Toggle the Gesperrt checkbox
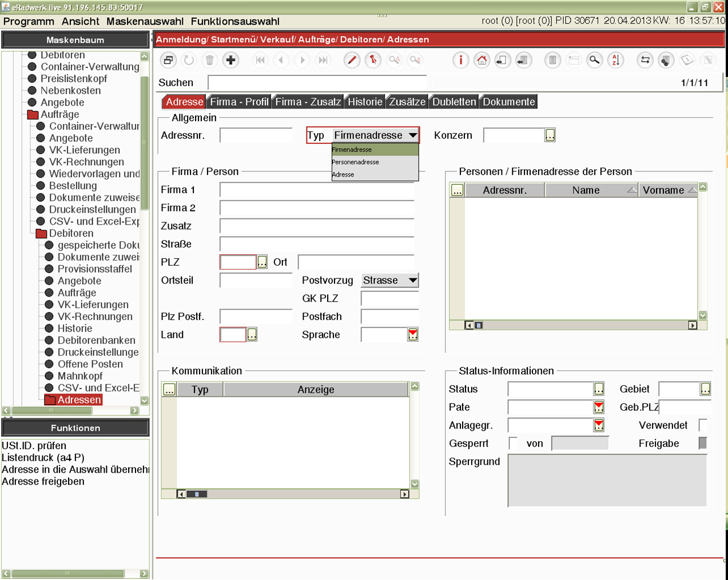The width and height of the screenshot is (728, 580). pos(513,443)
